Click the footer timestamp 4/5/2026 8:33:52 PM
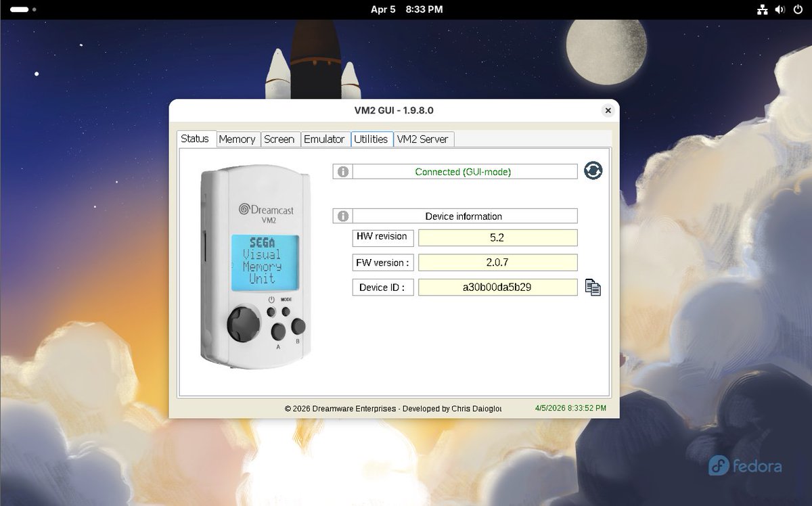Image resolution: width=812 pixels, height=506 pixels. [570, 409]
